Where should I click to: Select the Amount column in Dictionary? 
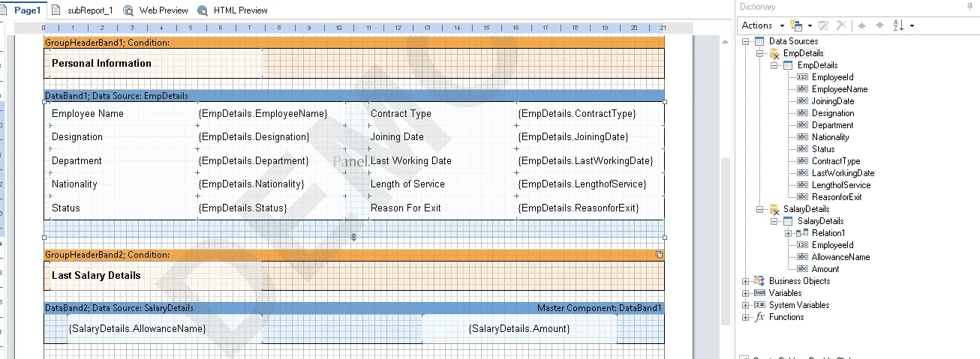click(x=825, y=269)
